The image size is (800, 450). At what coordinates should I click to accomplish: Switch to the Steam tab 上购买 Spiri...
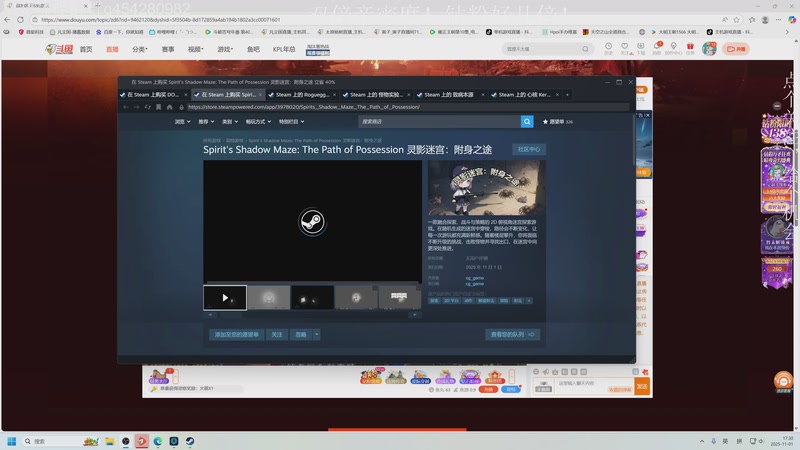tap(228, 94)
